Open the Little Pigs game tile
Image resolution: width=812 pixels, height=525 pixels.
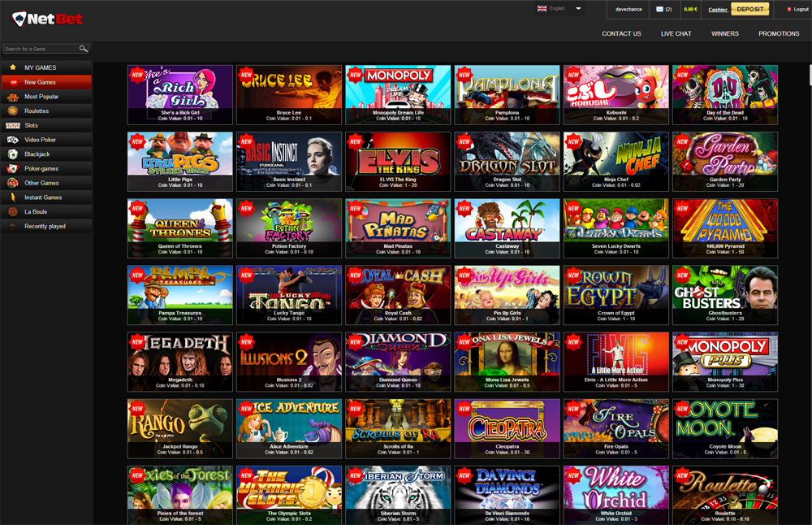point(180,162)
